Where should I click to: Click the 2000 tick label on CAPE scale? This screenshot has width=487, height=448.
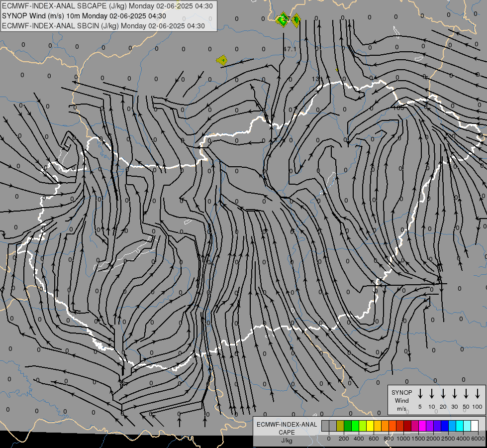click(433, 439)
